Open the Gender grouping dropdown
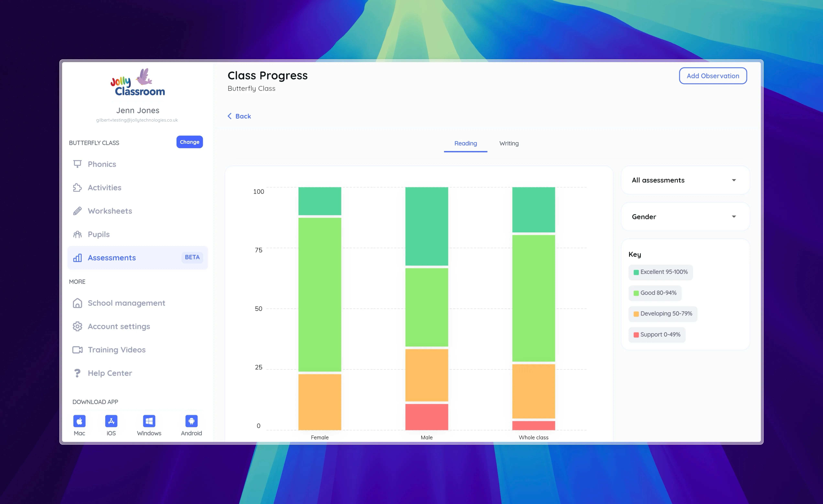823x504 pixels. 685,217
